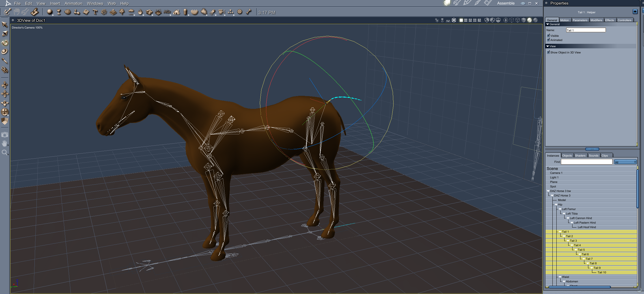Click the Find search field
Image resolution: width=644 pixels, height=294 pixels.
click(587, 162)
